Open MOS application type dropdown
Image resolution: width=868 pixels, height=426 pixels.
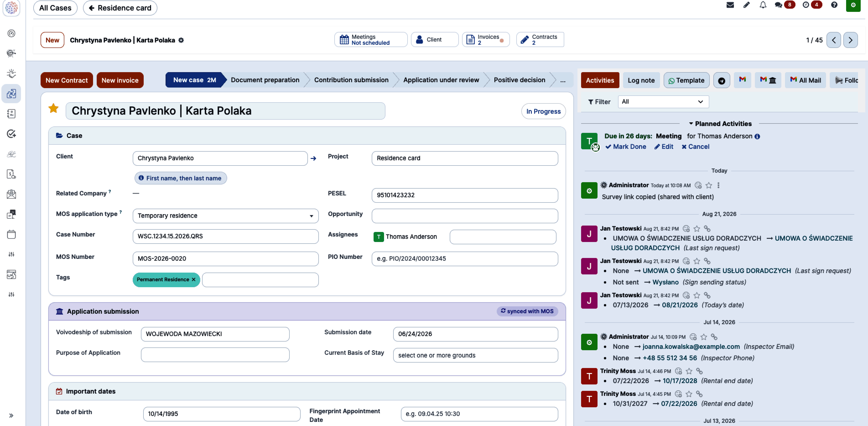click(225, 216)
